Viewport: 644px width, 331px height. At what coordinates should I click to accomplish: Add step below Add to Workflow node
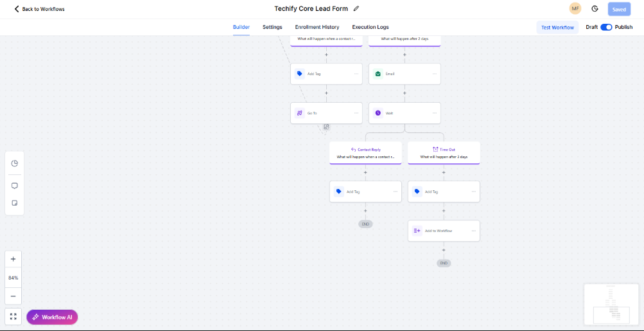[444, 250]
